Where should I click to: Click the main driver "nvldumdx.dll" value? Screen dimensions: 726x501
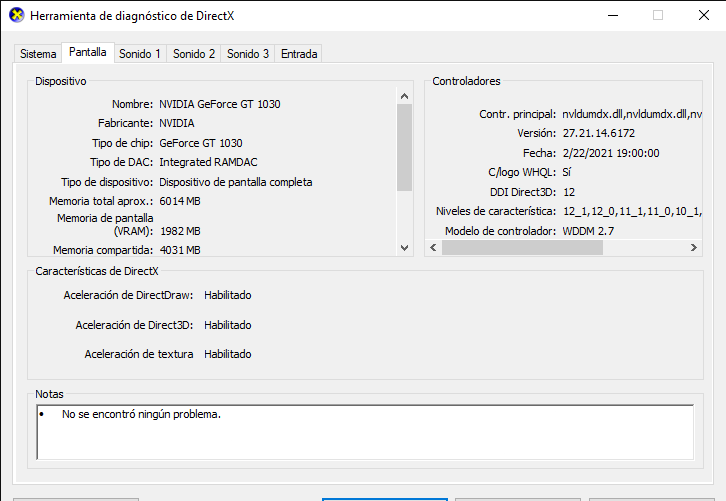632,114
